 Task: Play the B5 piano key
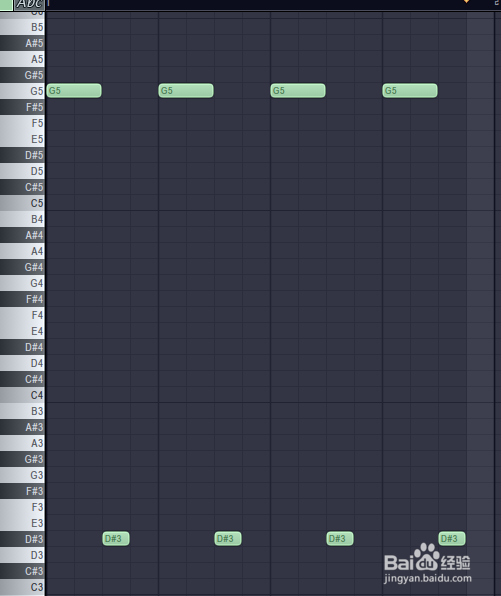[x=22, y=27]
